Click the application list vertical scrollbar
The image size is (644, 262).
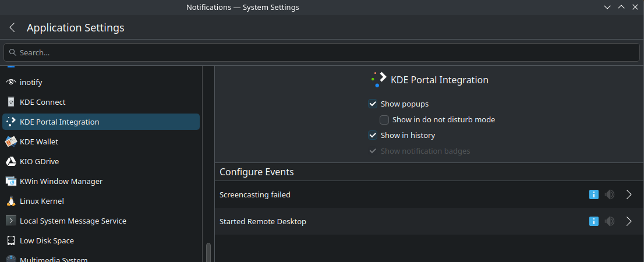(208, 253)
